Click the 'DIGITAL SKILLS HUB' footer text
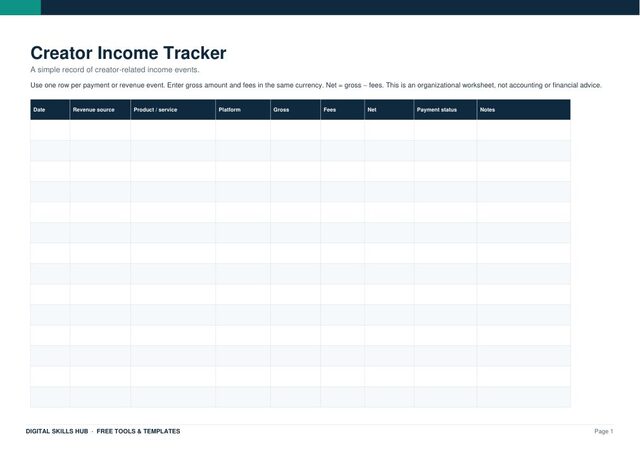This screenshot has width=640, height=453. pos(57,431)
